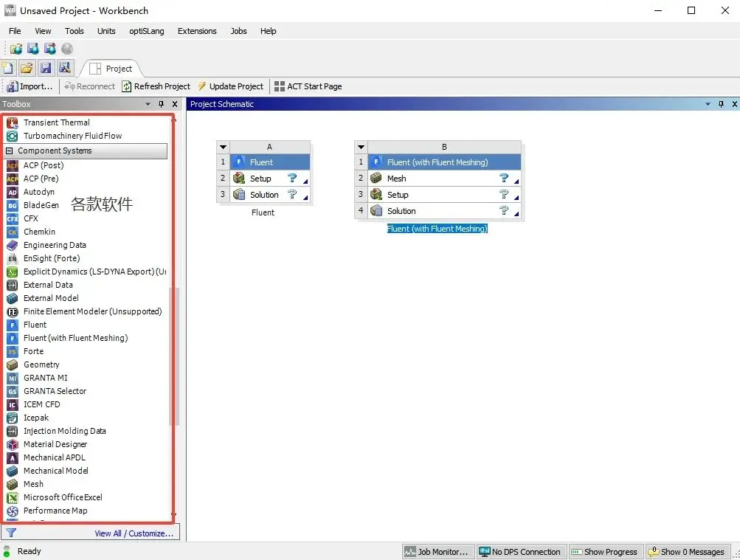
Task: Select the Mesh cell in system B
Action: (x=445, y=179)
